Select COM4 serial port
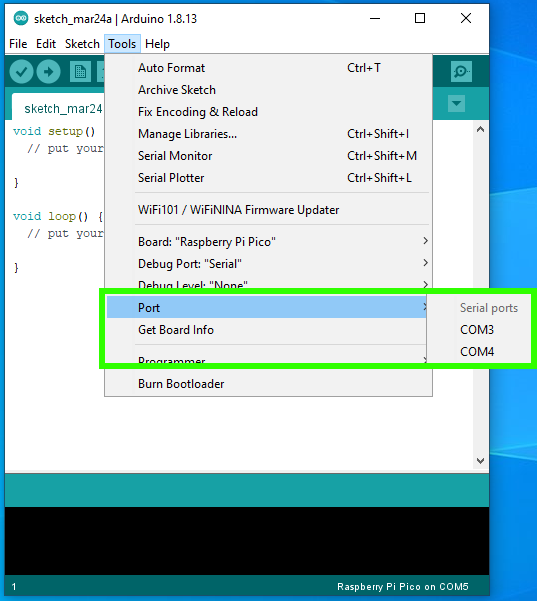The width and height of the screenshot is (537, 601). click(479, 351)
